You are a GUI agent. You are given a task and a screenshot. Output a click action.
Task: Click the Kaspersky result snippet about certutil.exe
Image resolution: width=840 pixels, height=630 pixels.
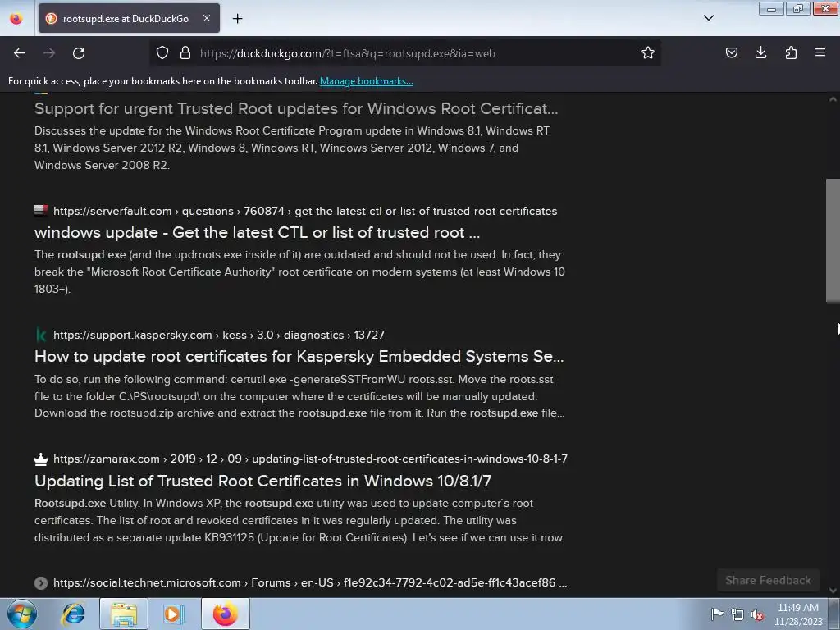[x=299, y=396]
